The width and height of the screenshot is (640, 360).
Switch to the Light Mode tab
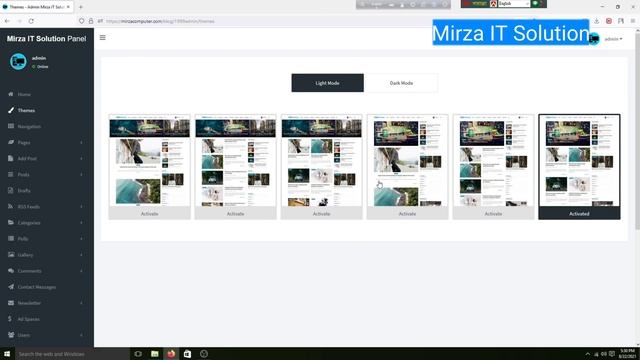coord(327,83)
